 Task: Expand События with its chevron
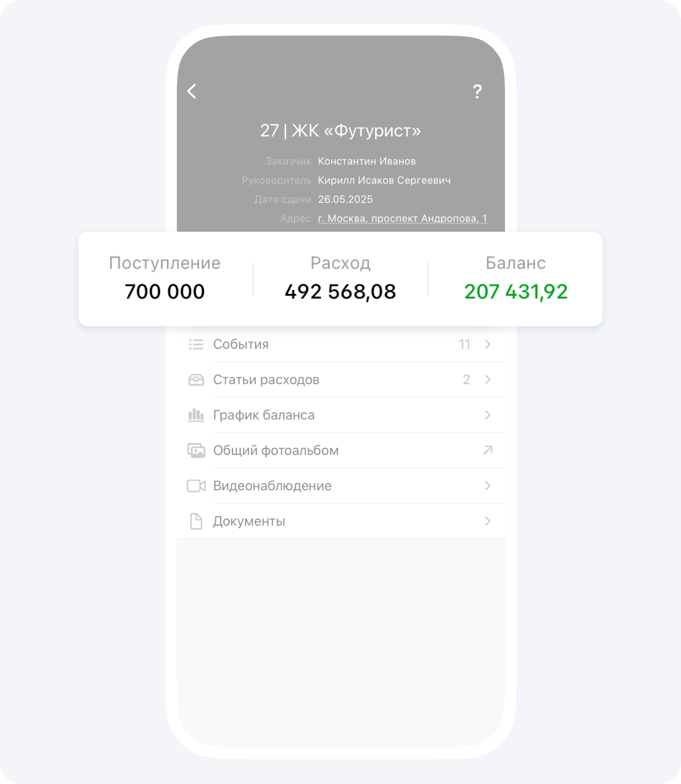(488, 344)
